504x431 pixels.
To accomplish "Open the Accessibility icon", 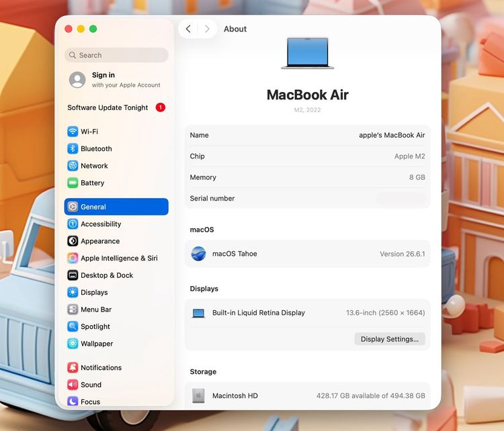I will pyautogui.click(x=73, y=224).
